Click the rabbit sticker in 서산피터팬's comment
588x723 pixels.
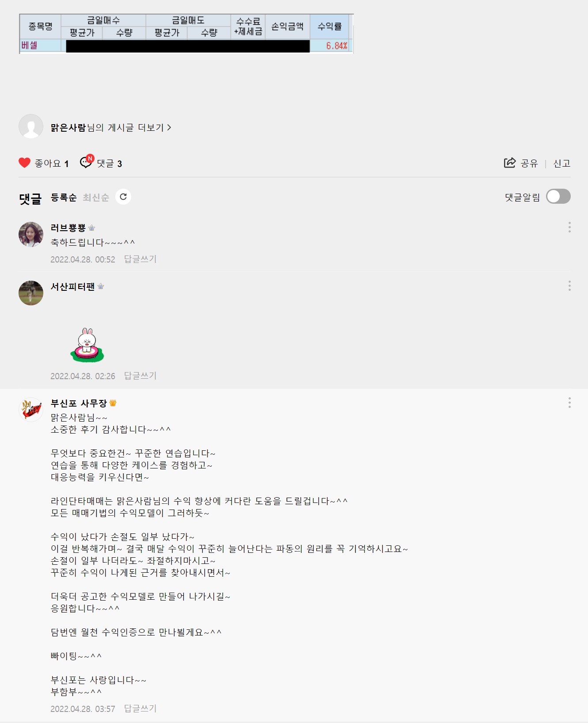87,345
